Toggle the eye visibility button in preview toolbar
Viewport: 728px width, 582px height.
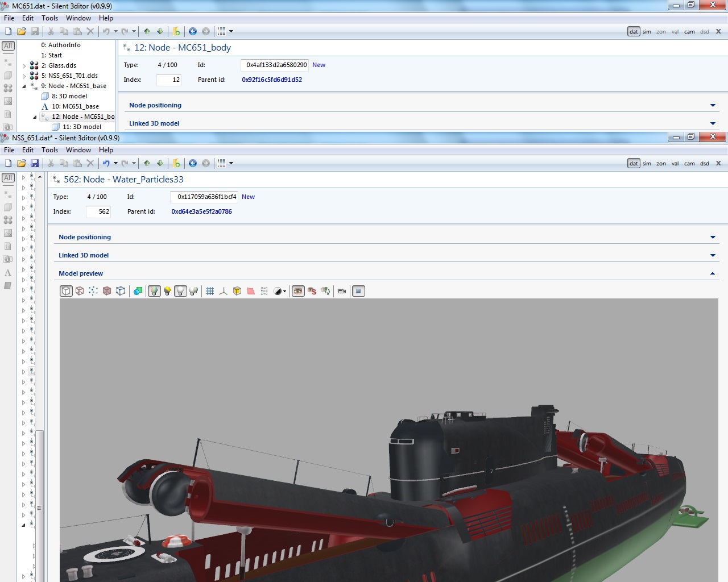point(298,291)
